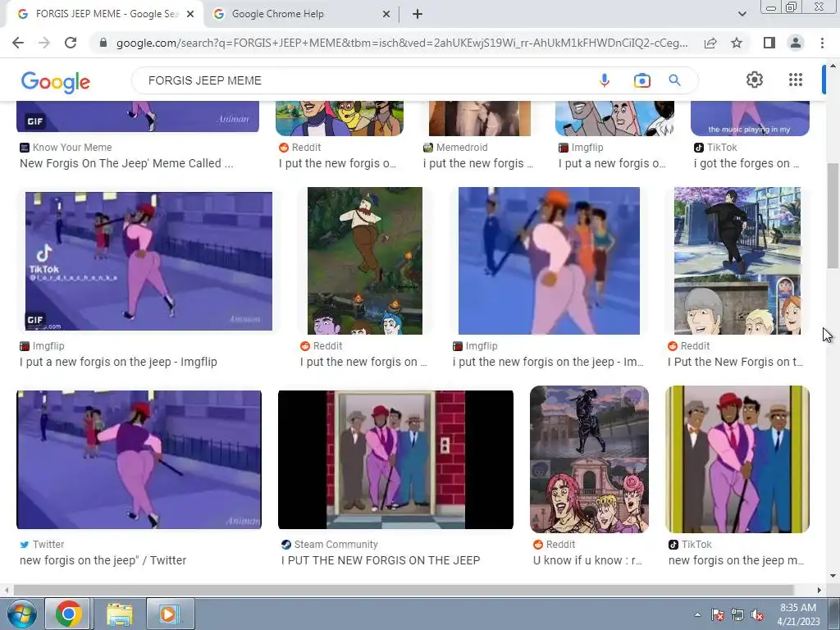Focus the address bar URL
Viewport: 840px width, 630px height.
coord(402,43)
